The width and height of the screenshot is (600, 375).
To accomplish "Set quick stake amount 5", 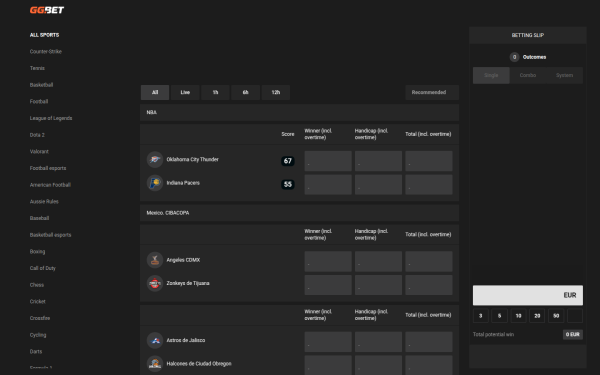I will coord(499,316).
